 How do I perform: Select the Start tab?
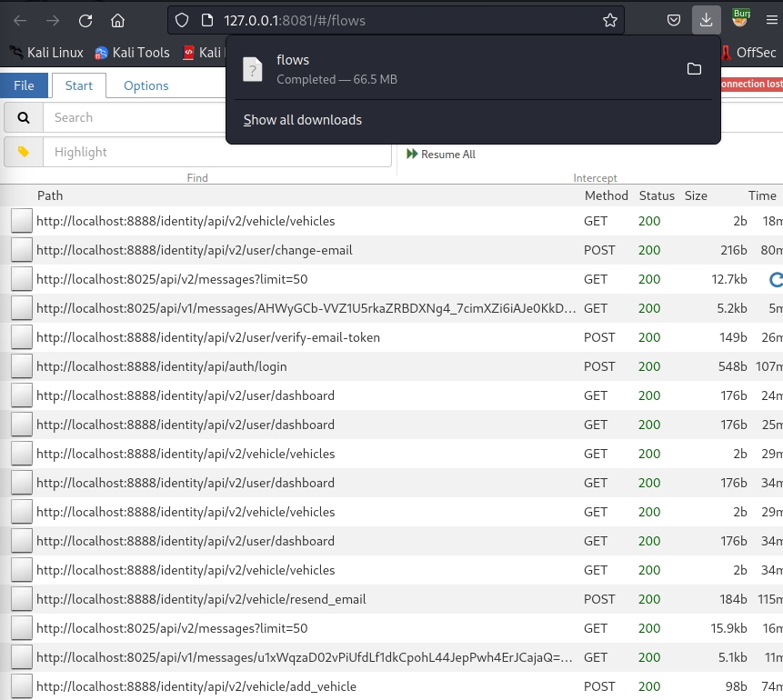79,85
